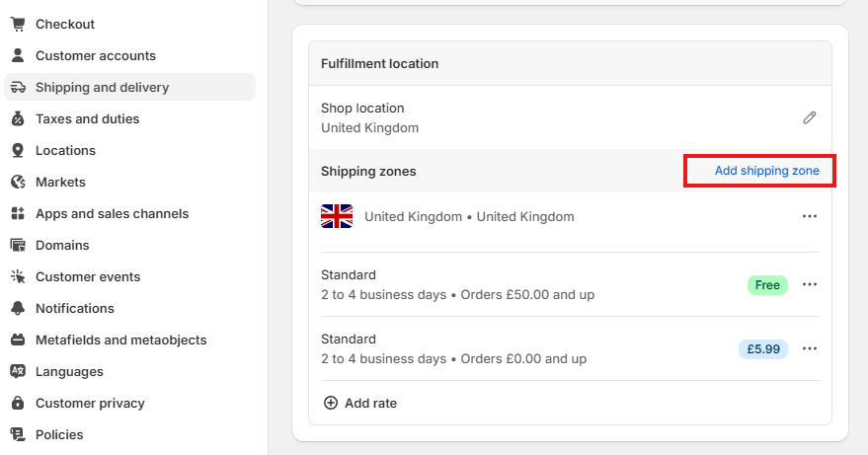Viewport: 868px width, 455px height.
Task: Open the Domains settings page
Action: coord(62,245)
